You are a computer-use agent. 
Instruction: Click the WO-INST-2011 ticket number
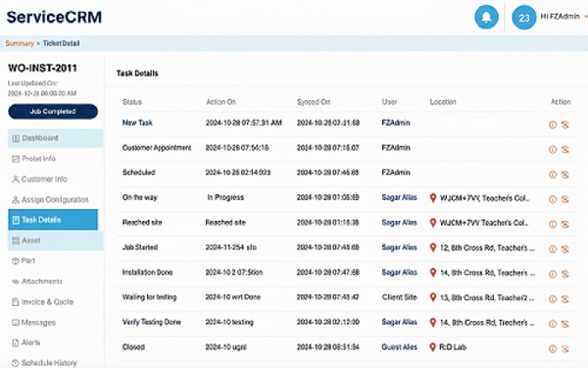point(42,68)
